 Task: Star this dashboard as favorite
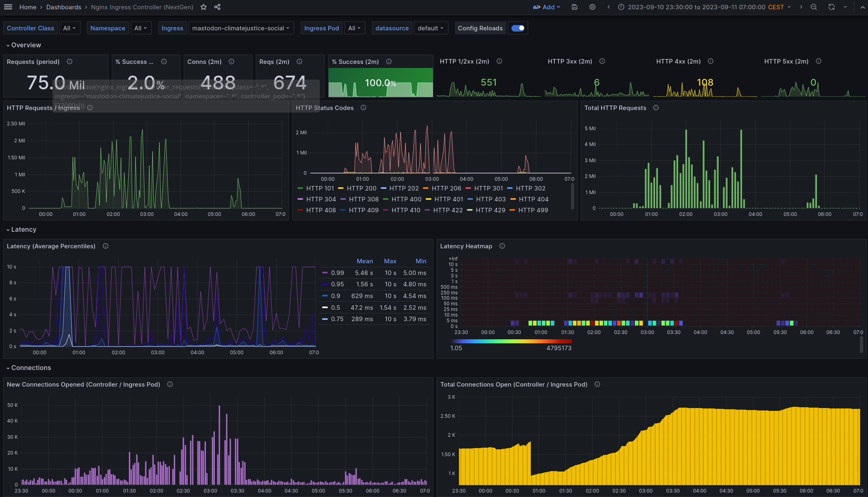point(204,7)
